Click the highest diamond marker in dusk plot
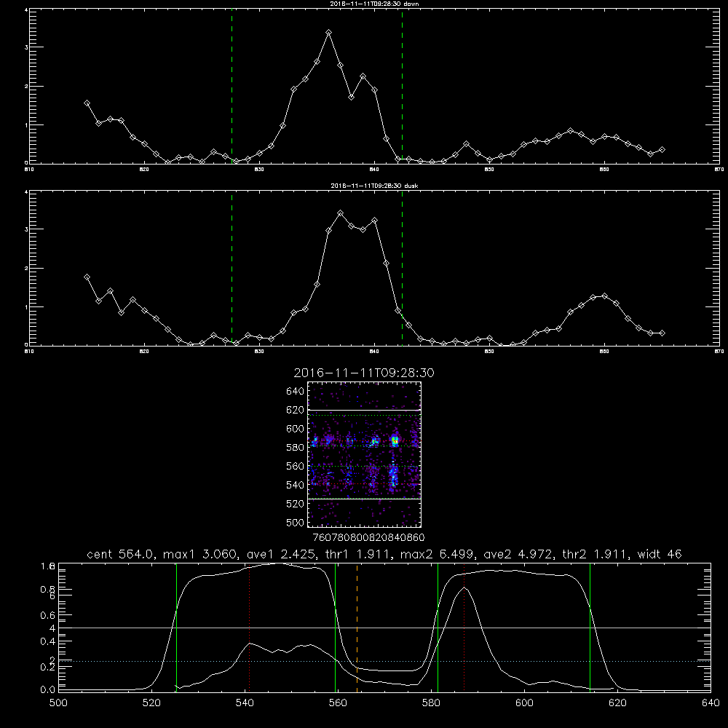Image resolution: width=728 pixels, height=728 pixels. pyautogui.click(x=340, y=213)
